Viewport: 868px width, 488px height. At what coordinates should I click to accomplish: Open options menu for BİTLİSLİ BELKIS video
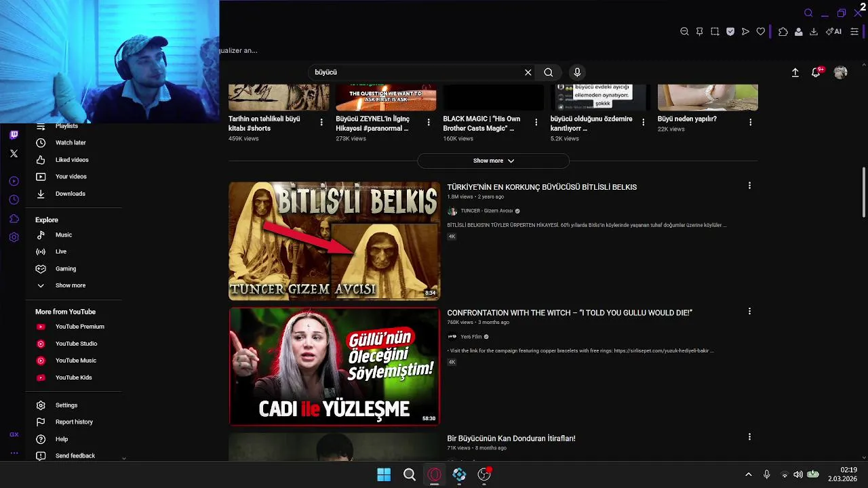pyautogui.click(x=749, y=186)
